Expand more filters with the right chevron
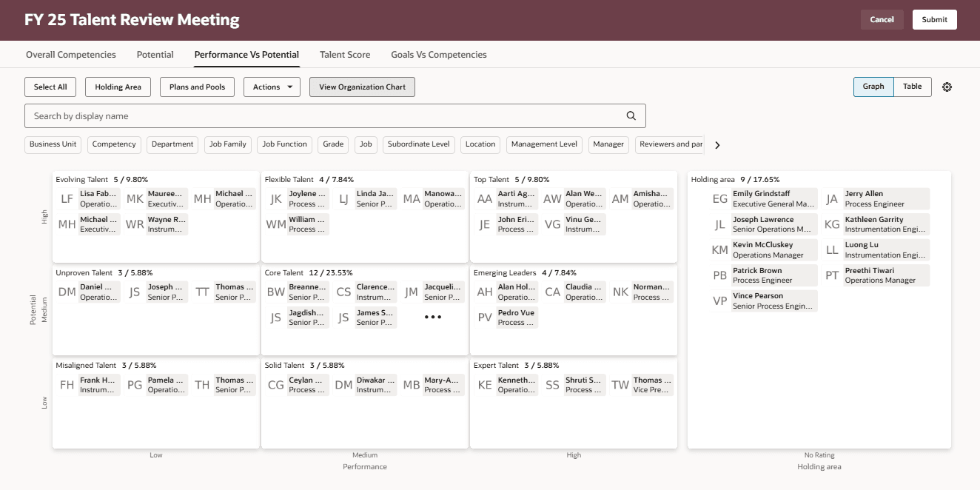This screenshot has width=980, height=490. click(717, 145)
